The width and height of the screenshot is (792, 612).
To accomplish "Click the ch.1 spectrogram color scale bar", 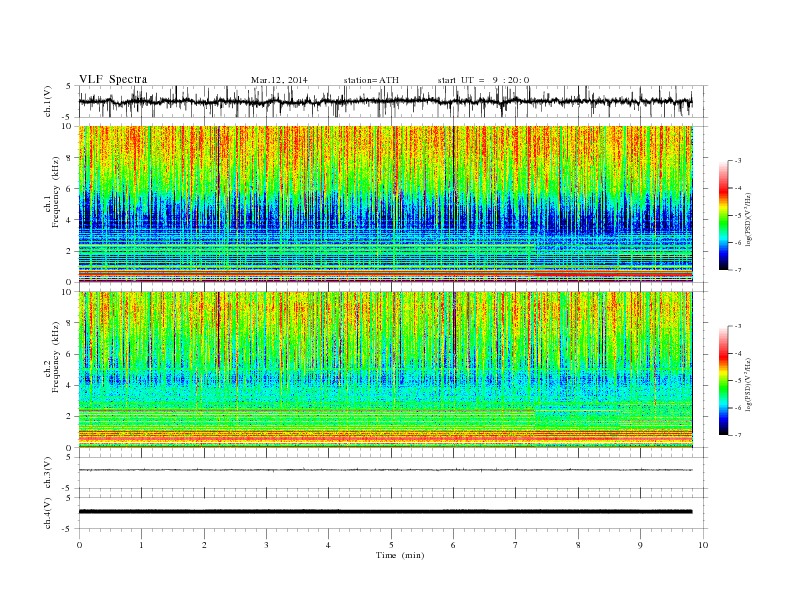I will [x=723, y=215].
